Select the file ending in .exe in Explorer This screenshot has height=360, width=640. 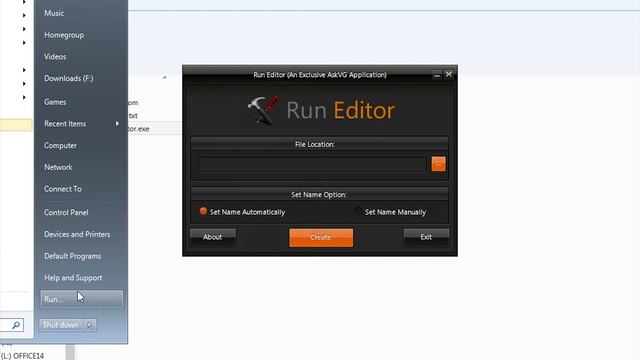[138, 129]
